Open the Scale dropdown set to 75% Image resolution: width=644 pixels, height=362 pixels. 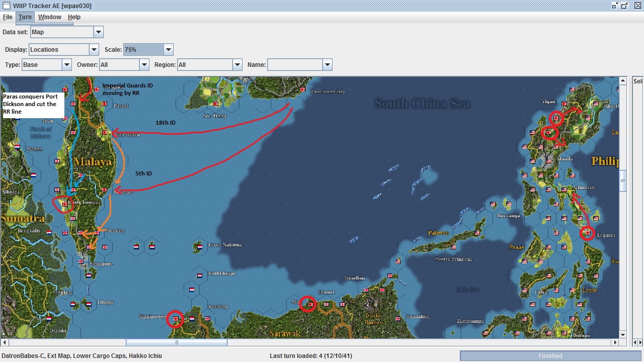pyautogui.click(x=169, y=50)
